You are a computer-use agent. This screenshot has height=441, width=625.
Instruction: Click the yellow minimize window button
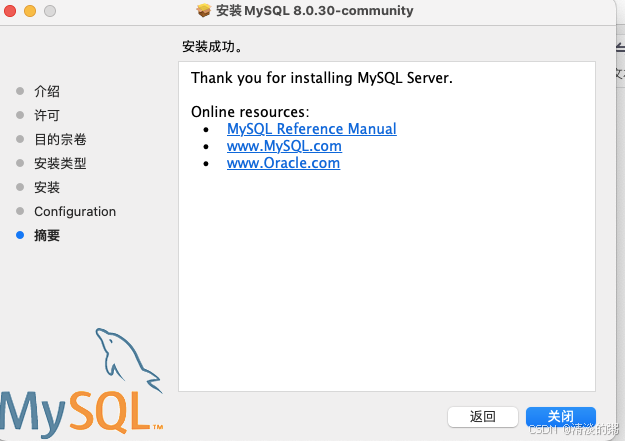click(30, 11)
